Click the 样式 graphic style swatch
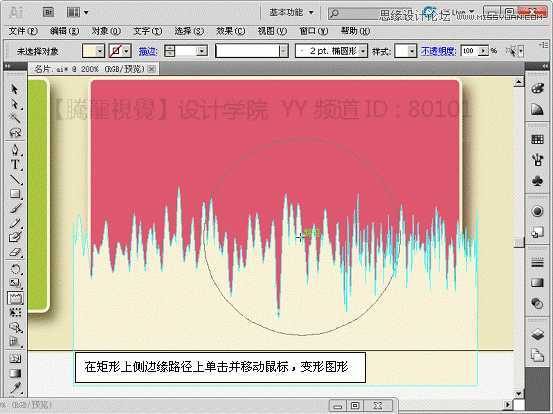This screenshot has height=414, width=553. click(x=402, y=51)
